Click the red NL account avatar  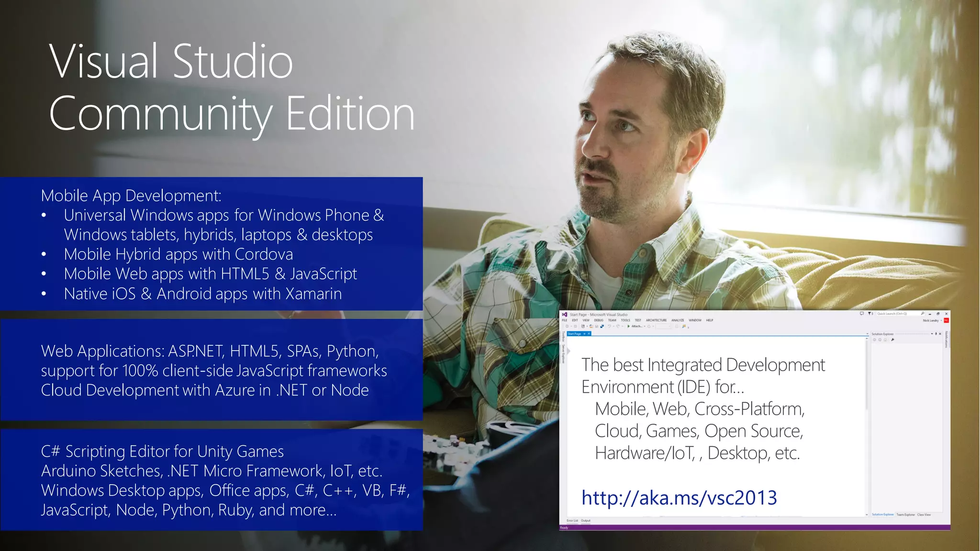[946, 320]
